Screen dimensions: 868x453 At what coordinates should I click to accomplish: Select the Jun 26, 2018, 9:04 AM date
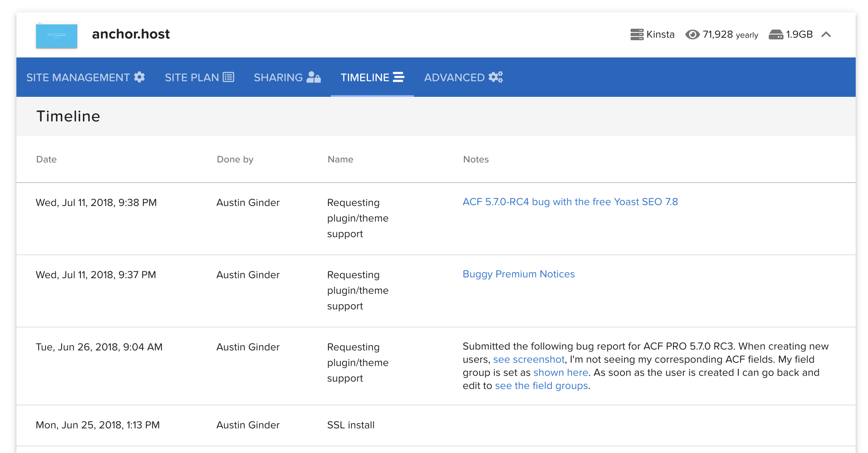99,347
